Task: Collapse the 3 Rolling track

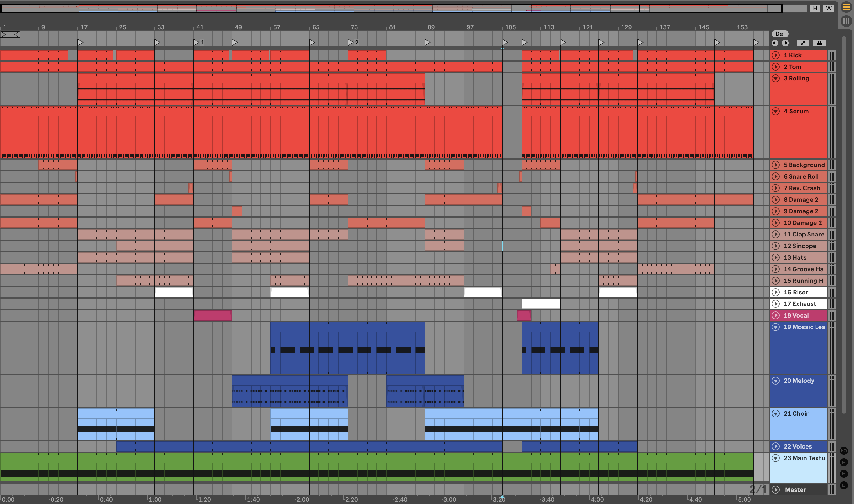Action: 776,78
